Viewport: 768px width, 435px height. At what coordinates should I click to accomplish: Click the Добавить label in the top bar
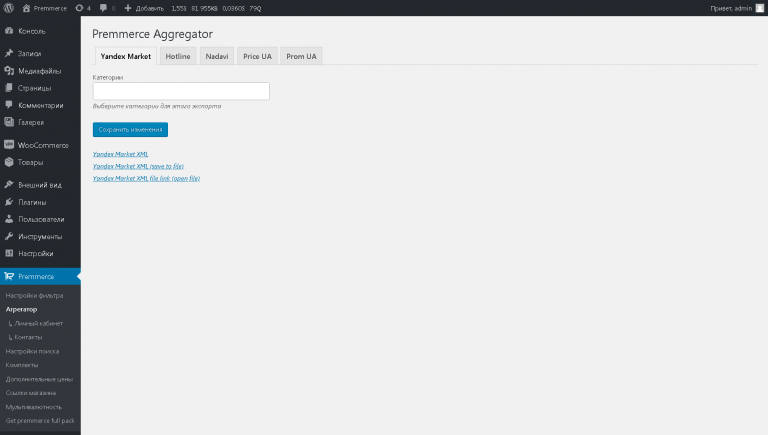pyautogui.click(x=149, y=8)
